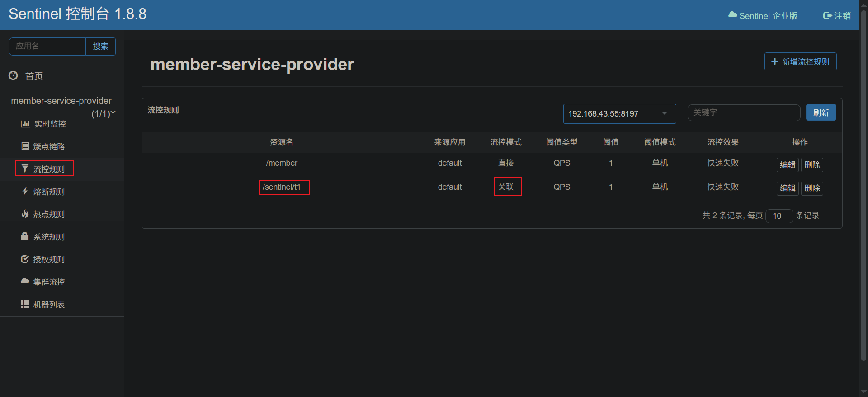
Task: Click the table icon for 机器列表
Action: click(25, 304)
